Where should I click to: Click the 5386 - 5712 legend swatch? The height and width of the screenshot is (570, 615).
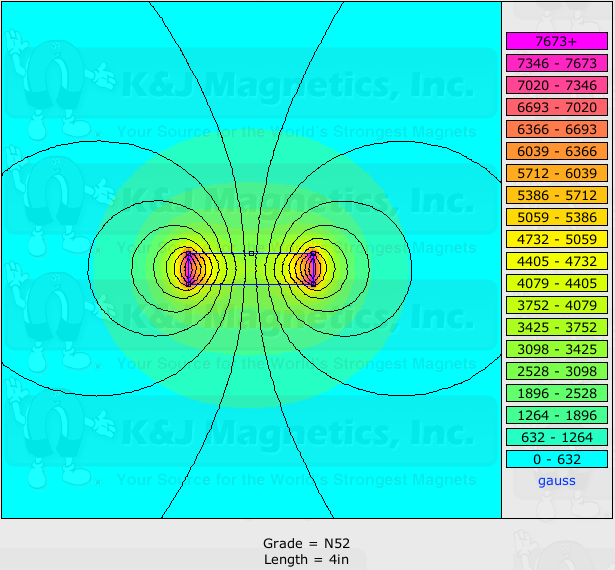tap(557, 195)
